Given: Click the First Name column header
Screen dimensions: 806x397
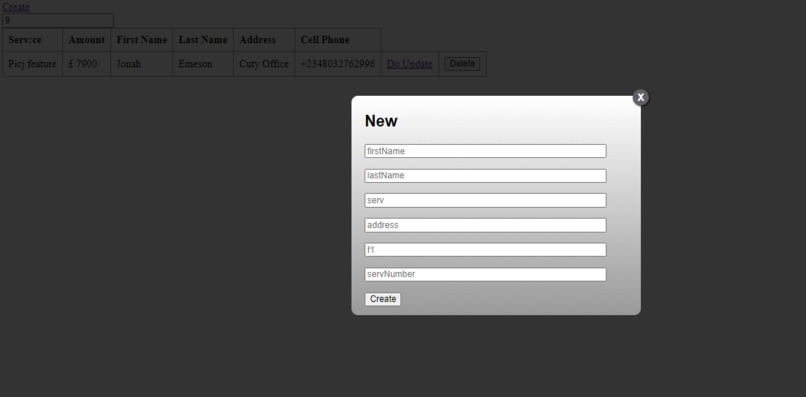Looking at the screenshot, I should [x=141, y=40].
